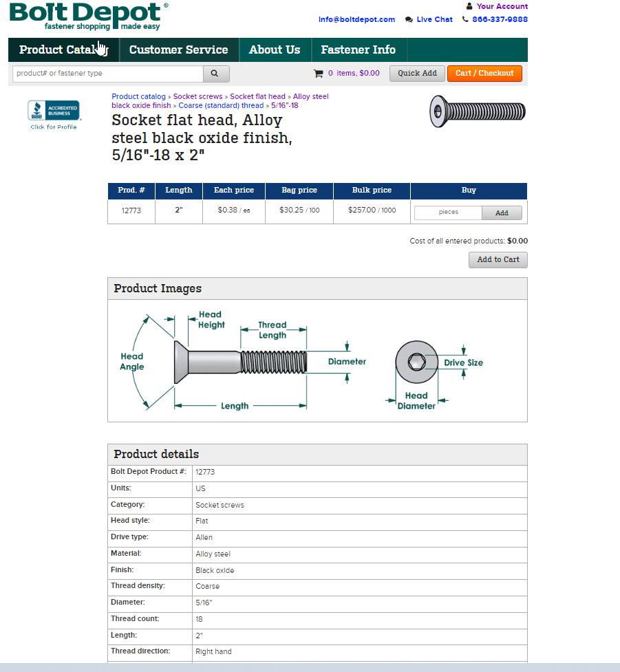
Task: Click the Alloy steel material value
Action: tap(213, 554)
